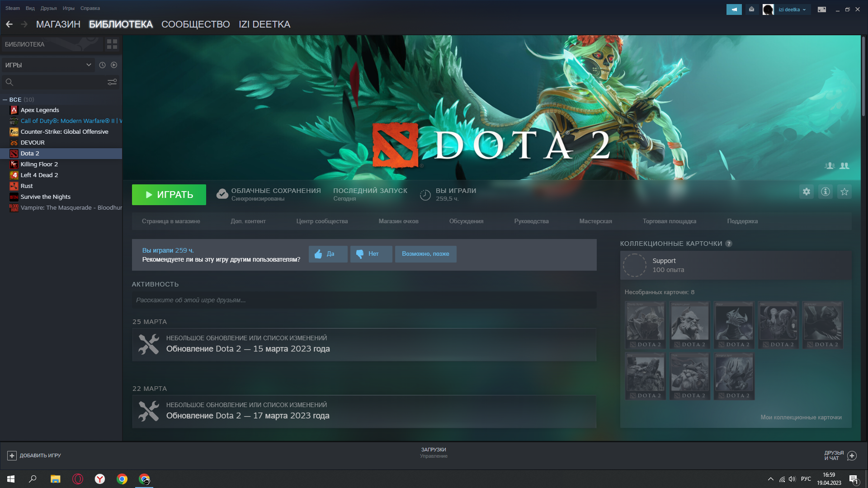Click thumbs down Нет recommendation toggle
868x488 pixels.
[371, 254]
